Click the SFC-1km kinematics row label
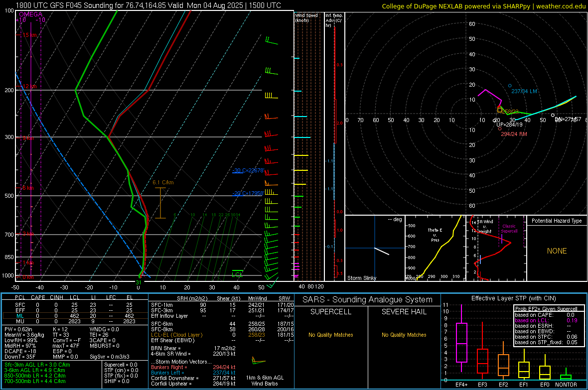The image size is (588, 390). 161,305
